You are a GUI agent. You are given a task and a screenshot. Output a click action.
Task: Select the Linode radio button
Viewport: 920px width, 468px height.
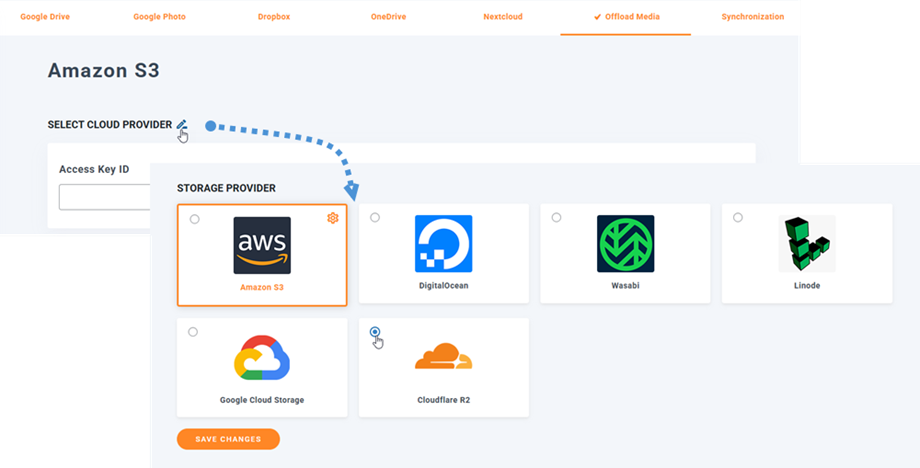(738, 218)
